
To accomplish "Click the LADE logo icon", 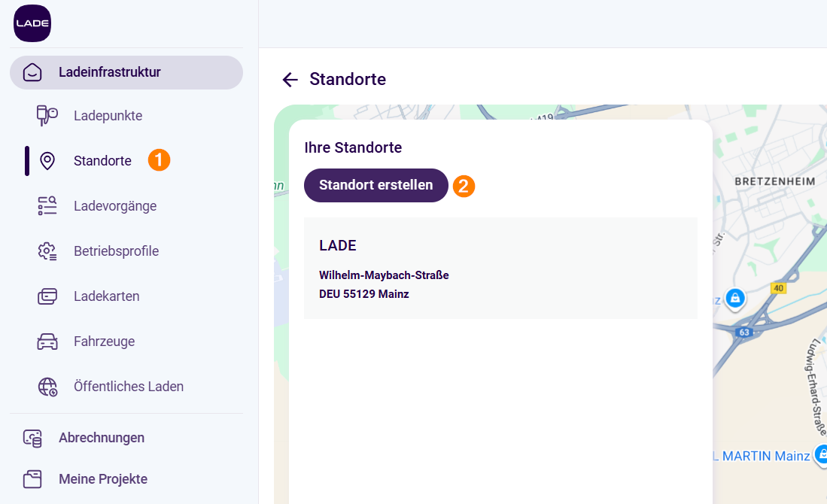I will click(32, 23).
